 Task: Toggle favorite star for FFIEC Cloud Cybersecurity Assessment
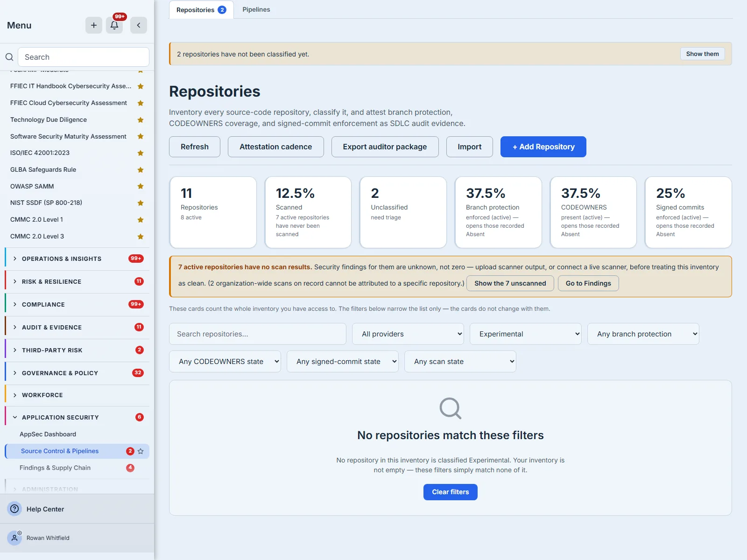pyautogui.click(x=141, y=103)
